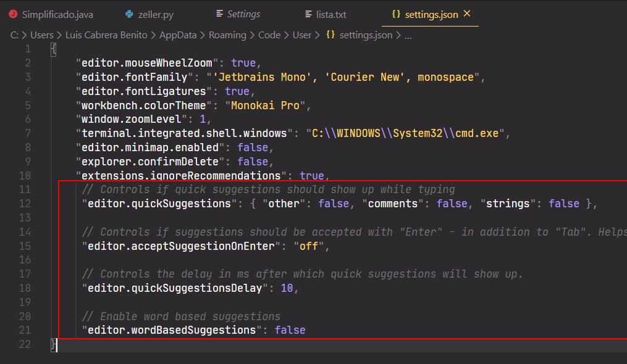This screenshot has height=364, width=627.
Task: Close the settings.json tab
Action: point(467,14)
